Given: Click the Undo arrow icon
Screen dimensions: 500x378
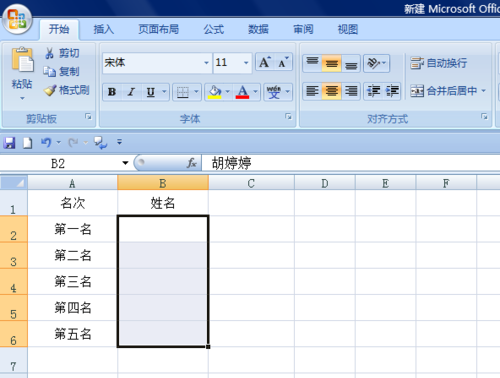Looking at the screenshot, I should click(x=46, y=143).
